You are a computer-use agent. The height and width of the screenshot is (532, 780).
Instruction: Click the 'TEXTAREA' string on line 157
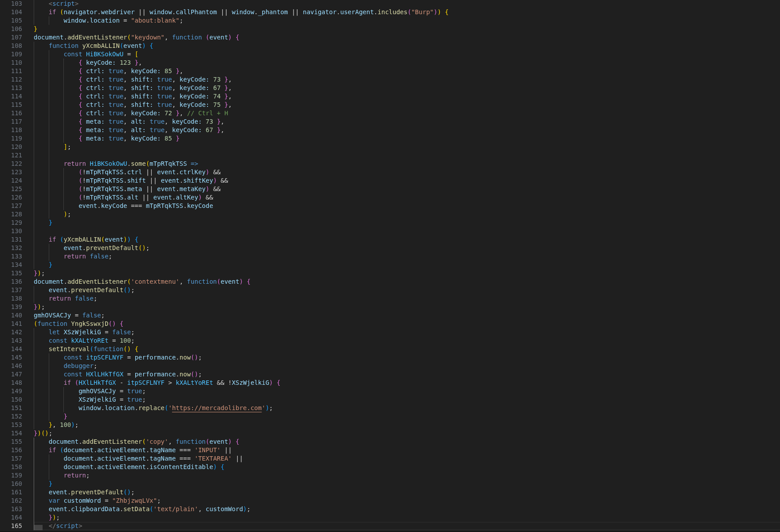(213, 458)
